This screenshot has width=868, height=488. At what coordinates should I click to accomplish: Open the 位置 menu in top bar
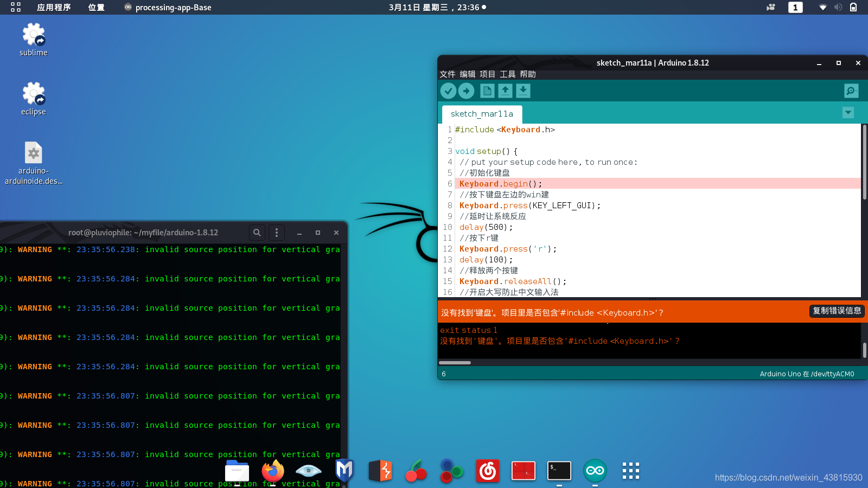(96, 7)
